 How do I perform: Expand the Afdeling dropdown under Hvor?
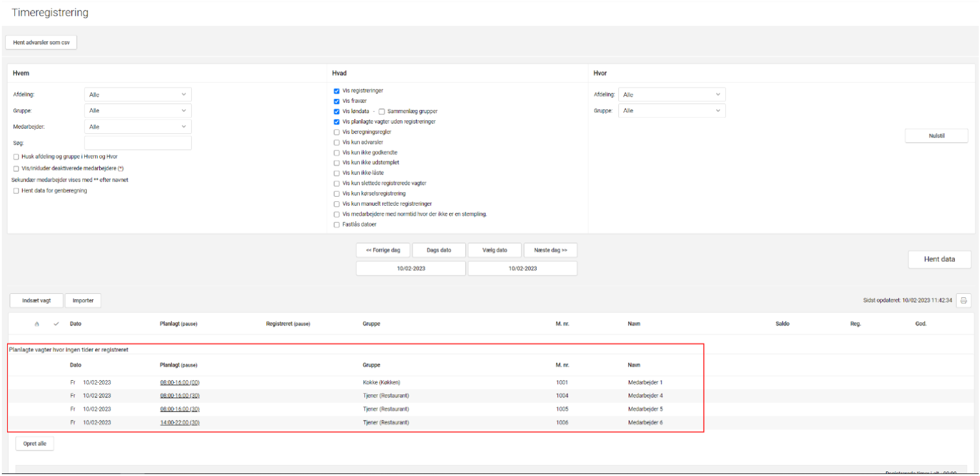pos(672,95)
